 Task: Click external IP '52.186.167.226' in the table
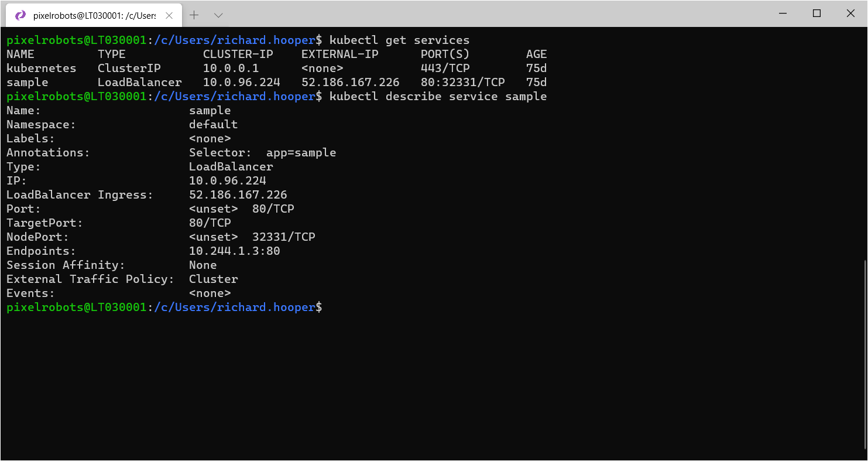click(x=351, y=83)
